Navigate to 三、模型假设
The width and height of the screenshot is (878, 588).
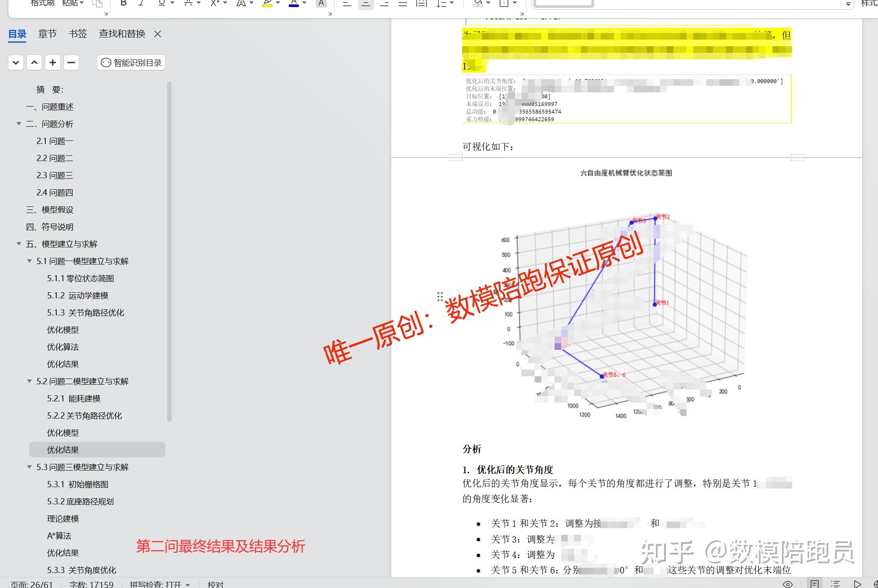click(x=50, y=209)
